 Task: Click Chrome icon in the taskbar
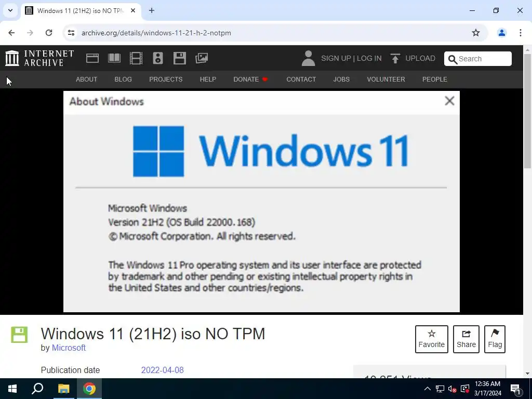pyautogui.click(x=89, y=389)
